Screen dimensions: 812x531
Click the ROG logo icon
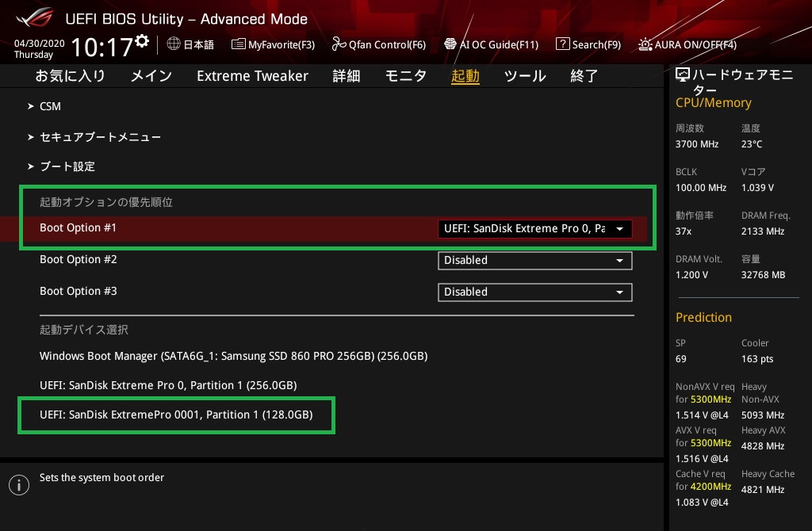coord(34,17)
